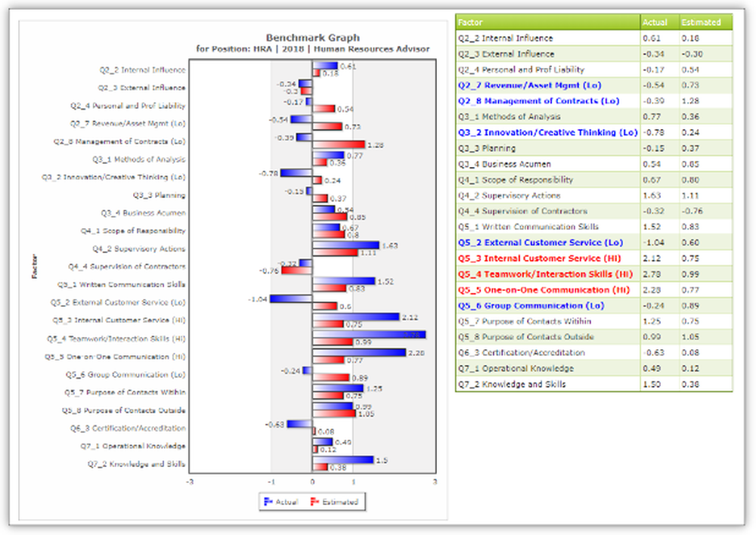The image size is (756, 535).
Task: Select Q5_8 Purpose of Contacts Outside table row
Action: pyautogui.click(x=594, y=337)
